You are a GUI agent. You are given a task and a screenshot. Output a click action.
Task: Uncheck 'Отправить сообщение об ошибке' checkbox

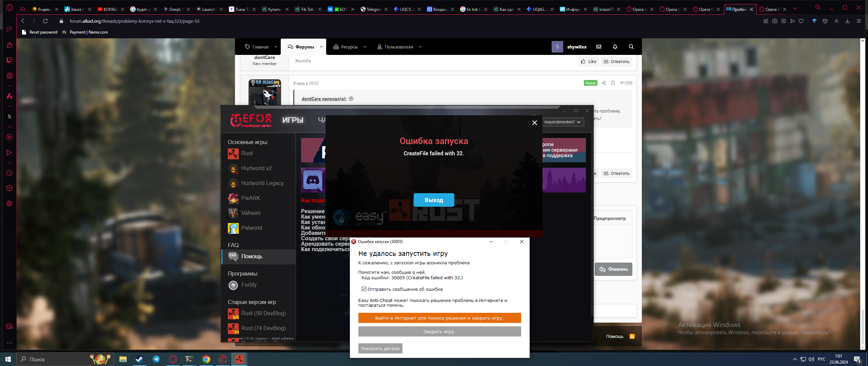pos(364,289)
